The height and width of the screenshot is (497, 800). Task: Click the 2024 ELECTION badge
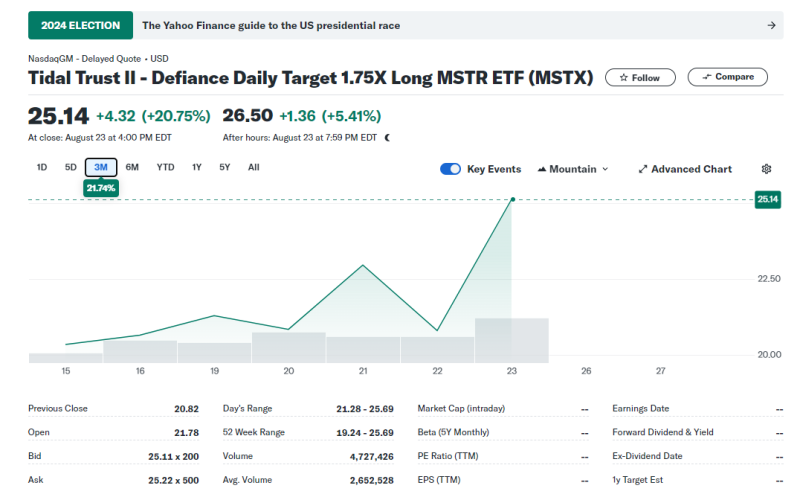click(x=80, y=25)
